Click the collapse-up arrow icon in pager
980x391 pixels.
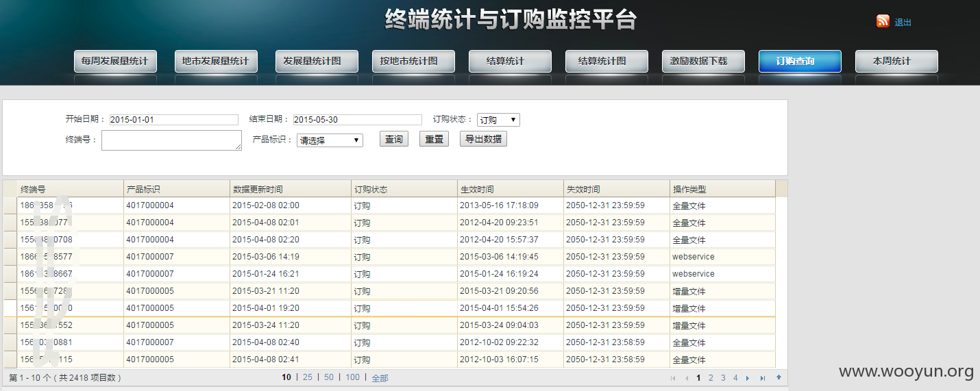pyautogui.click(x=779, y=377)
